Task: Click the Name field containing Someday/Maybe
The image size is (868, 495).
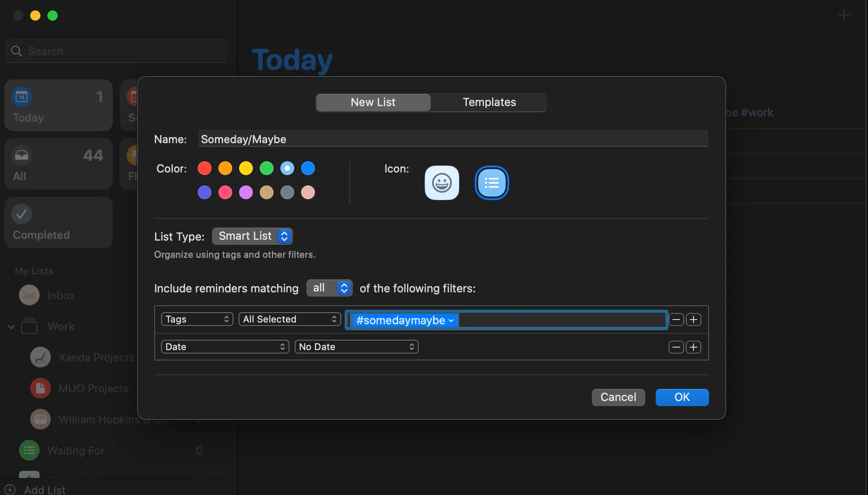Action: coord(452,138)
